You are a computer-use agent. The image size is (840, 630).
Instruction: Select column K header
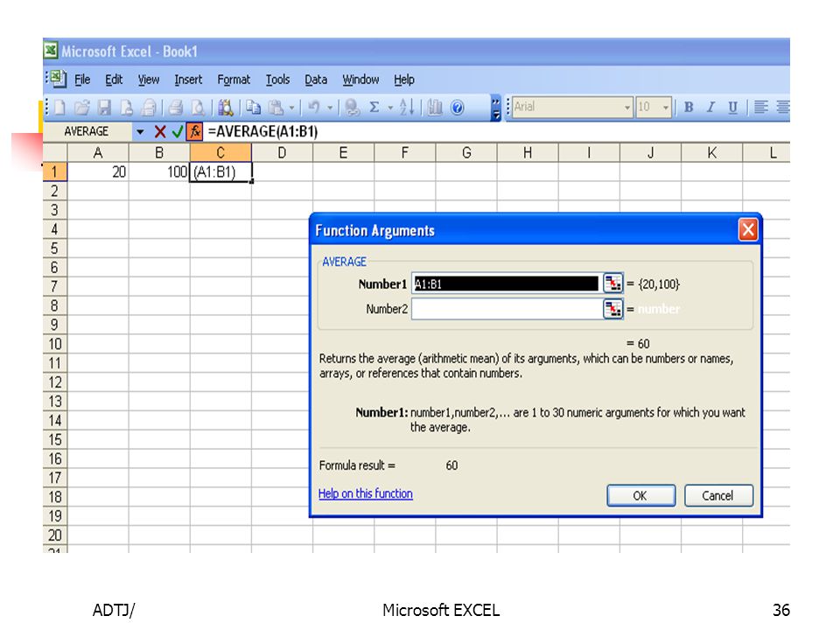712,153
